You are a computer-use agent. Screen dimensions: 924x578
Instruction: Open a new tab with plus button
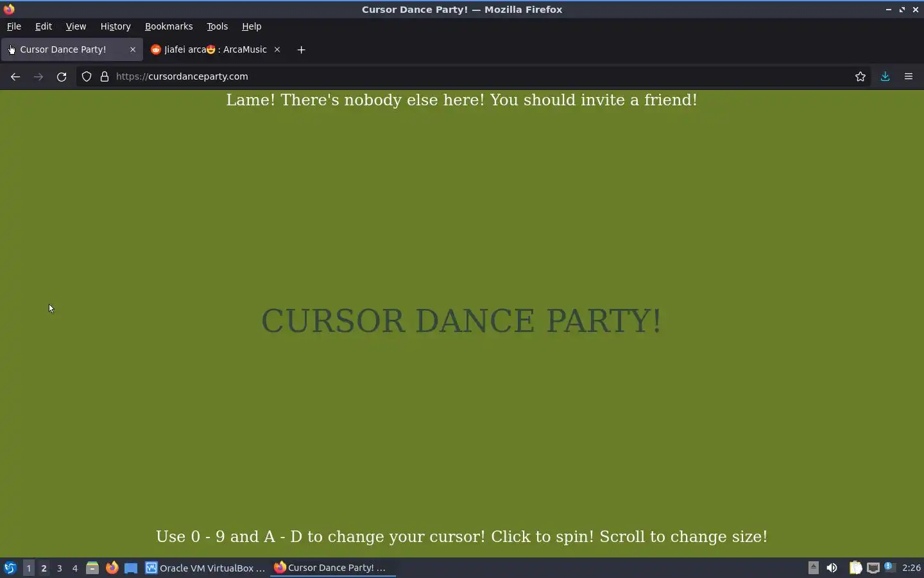tap(301, 49)
